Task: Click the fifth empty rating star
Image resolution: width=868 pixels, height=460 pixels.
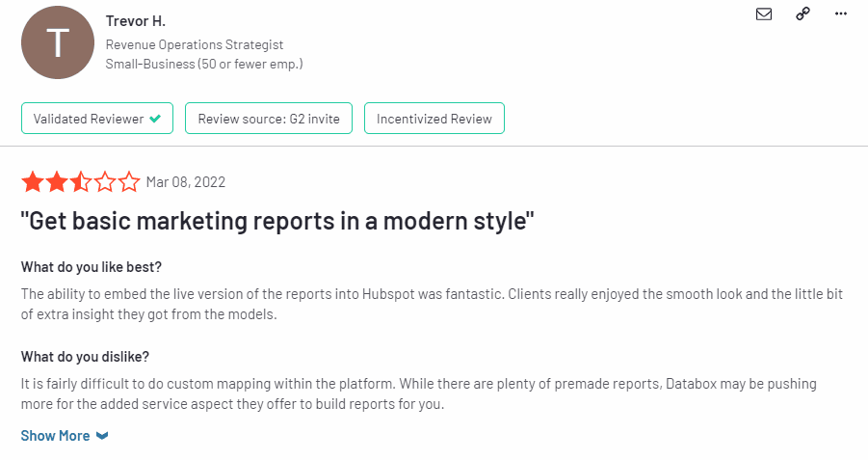Action: tap(129, 182)
